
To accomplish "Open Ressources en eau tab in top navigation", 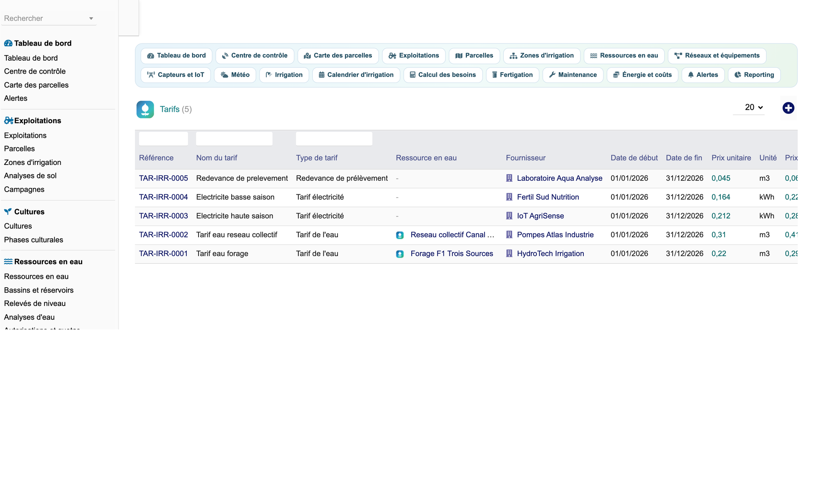I will (x=624, y=56).
